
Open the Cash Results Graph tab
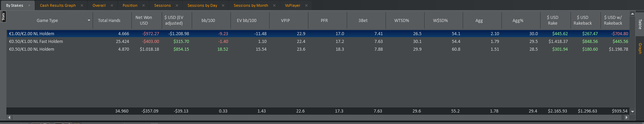tap(58, 5)
